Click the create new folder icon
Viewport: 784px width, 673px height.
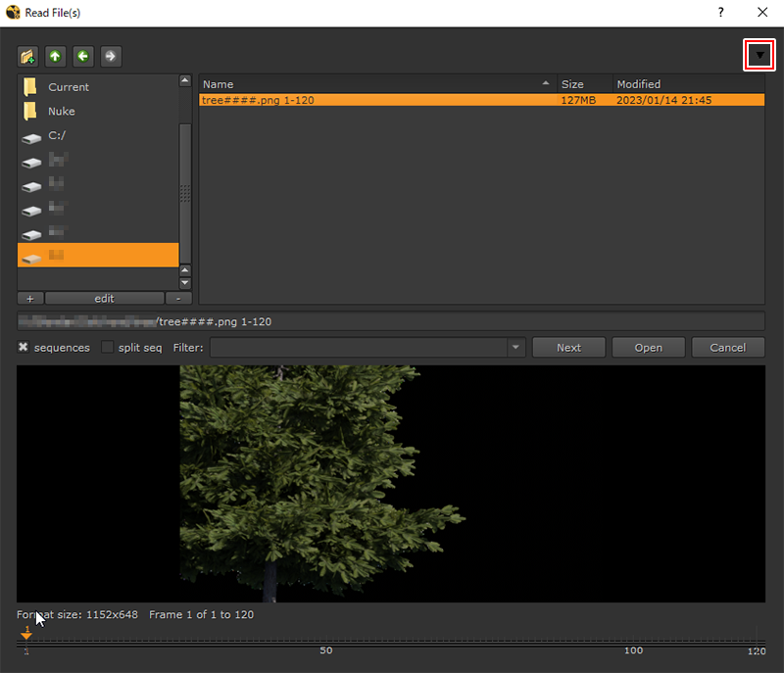click(27, 57)
